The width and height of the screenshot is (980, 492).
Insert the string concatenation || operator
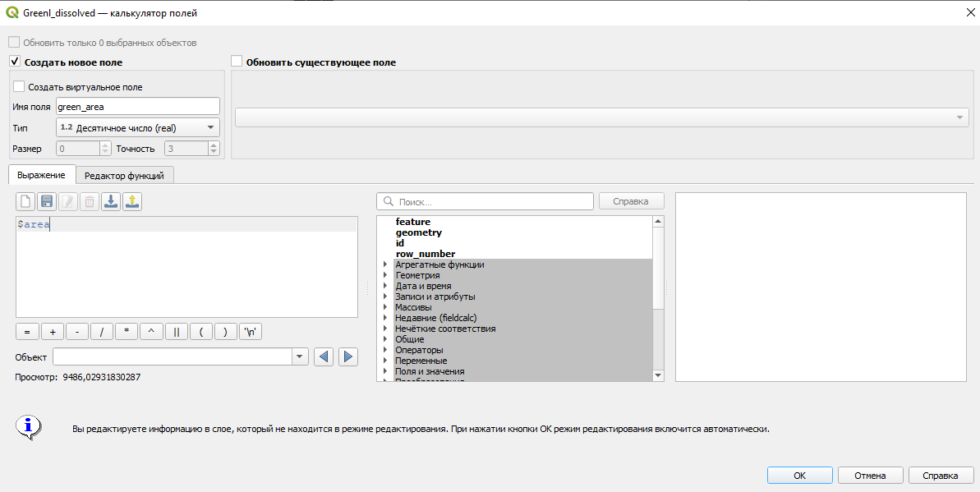(177, 332)
